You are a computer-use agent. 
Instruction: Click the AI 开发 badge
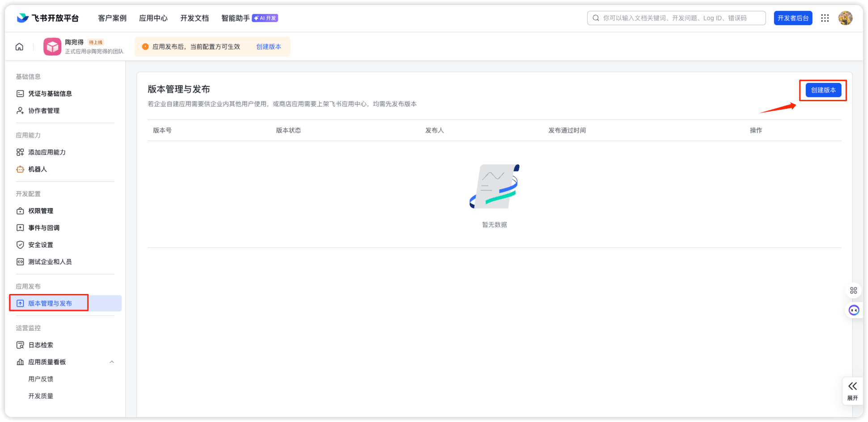click(x=265, y=18)
